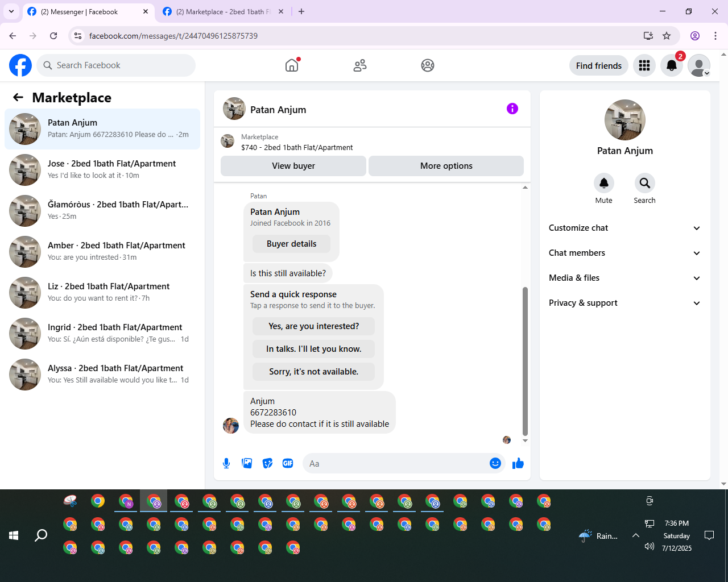Viewport: 728px width, 582px height.
Task: Open the Menu grid icon
Action: [x=644, y=65]
